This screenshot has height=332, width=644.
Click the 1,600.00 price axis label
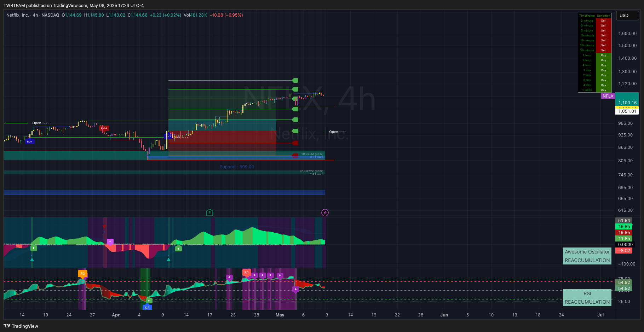(x=627, y=34)
